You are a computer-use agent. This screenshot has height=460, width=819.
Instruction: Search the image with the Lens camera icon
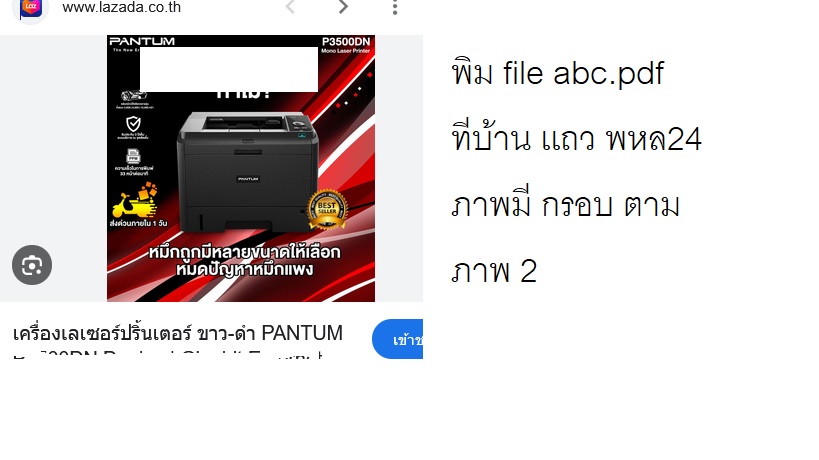(32, 265)
